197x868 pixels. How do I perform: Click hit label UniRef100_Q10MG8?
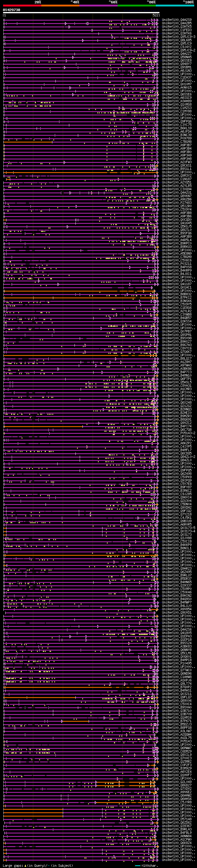[x=177, y=104]
